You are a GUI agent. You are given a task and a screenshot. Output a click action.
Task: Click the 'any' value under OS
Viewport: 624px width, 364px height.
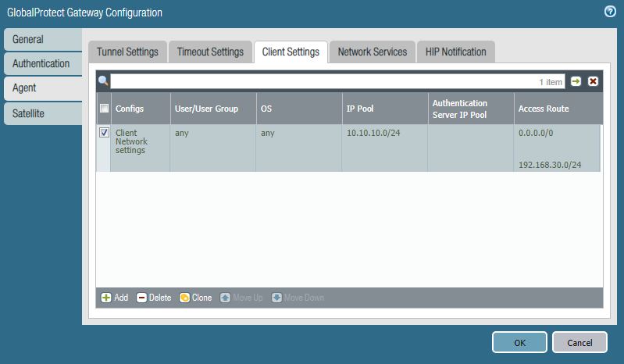pos(267,134)
